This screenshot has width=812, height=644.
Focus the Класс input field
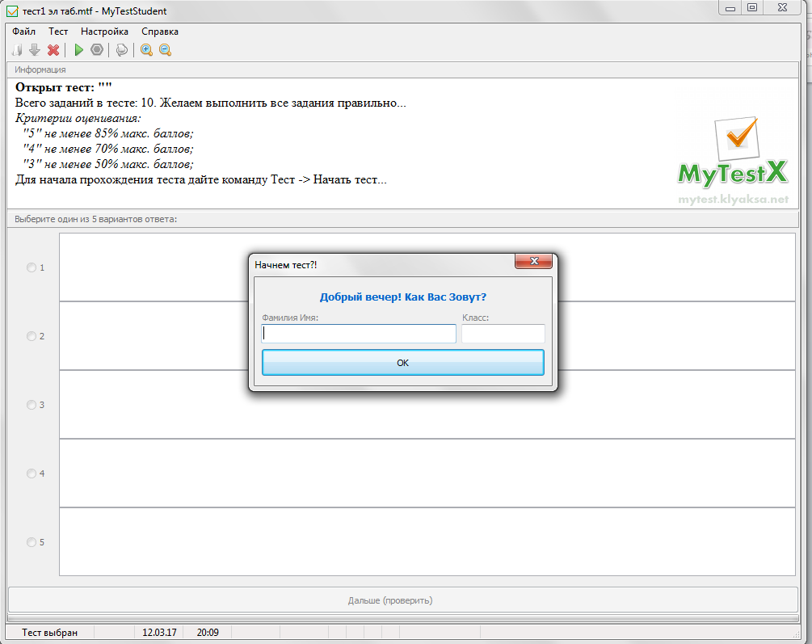[503, 334]
